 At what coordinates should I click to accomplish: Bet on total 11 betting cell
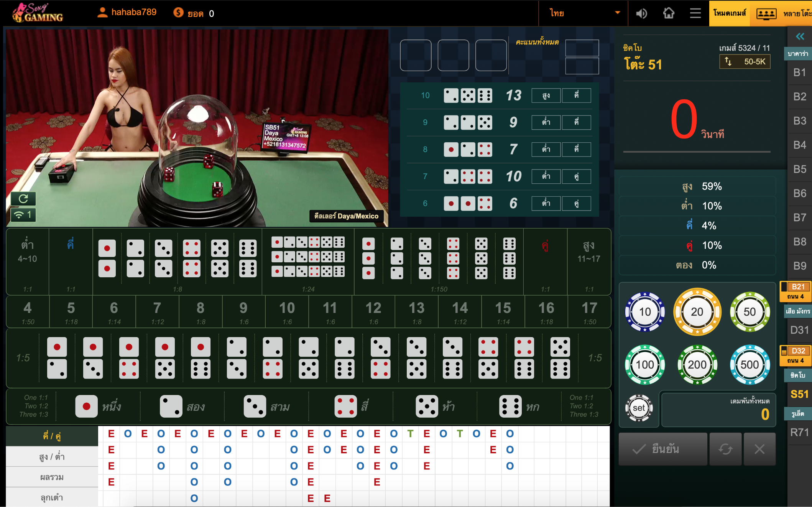point(330,312)
